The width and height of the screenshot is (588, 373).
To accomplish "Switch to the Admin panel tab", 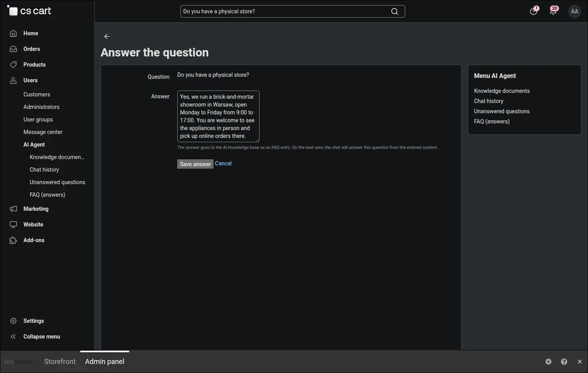I will click(105, 362).
